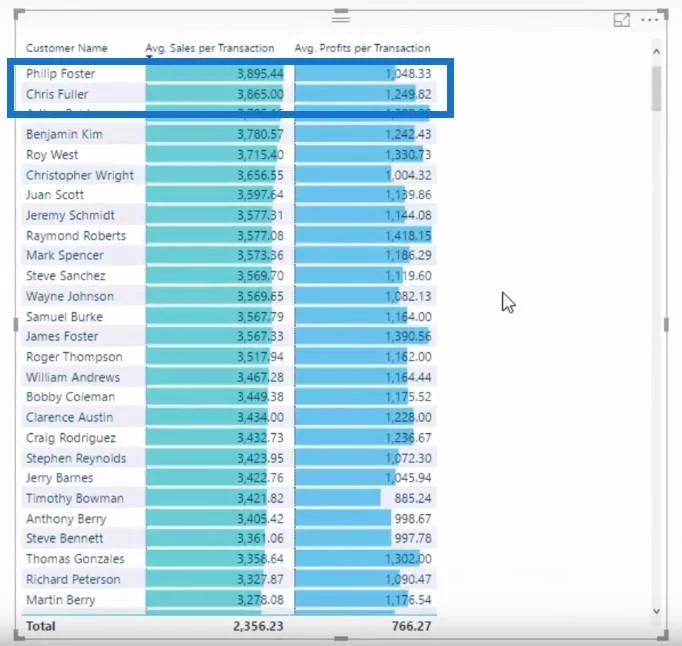
Task: Select the Wayne Johnson row name
Action: pos(70,296)
